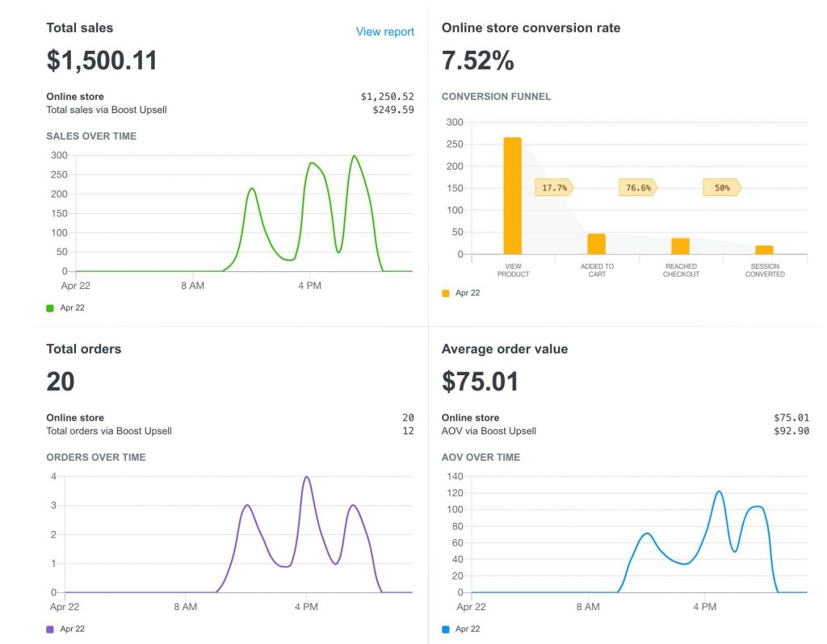Viewport: 827px width, 644px height.
Task: Select the Added to Cart funnel bar
Action: tap(597, 244)
